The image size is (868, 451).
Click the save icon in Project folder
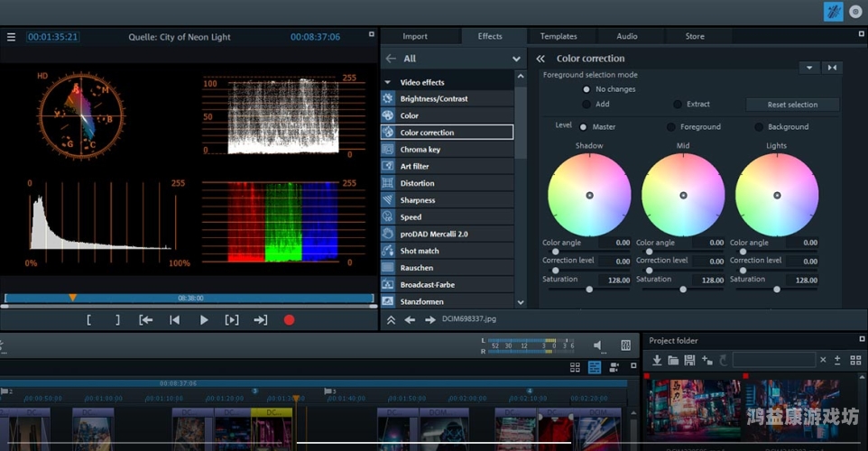point(689,360)
